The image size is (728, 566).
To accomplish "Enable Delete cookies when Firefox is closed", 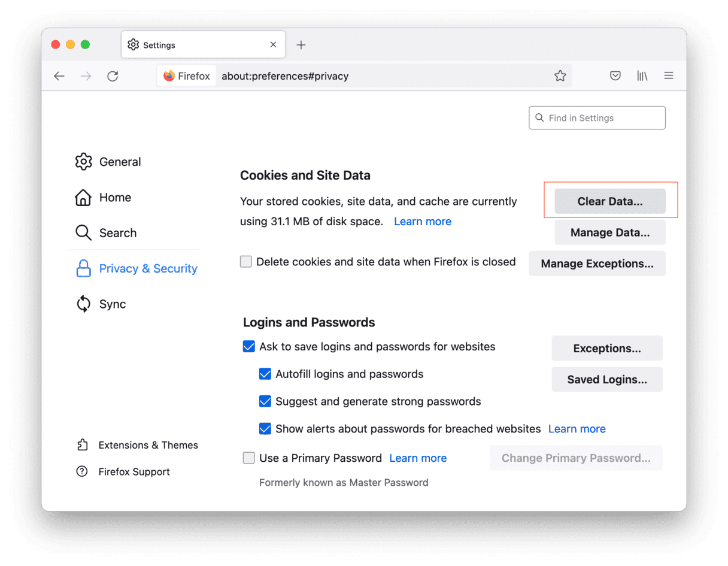I will tap(246, 262).
